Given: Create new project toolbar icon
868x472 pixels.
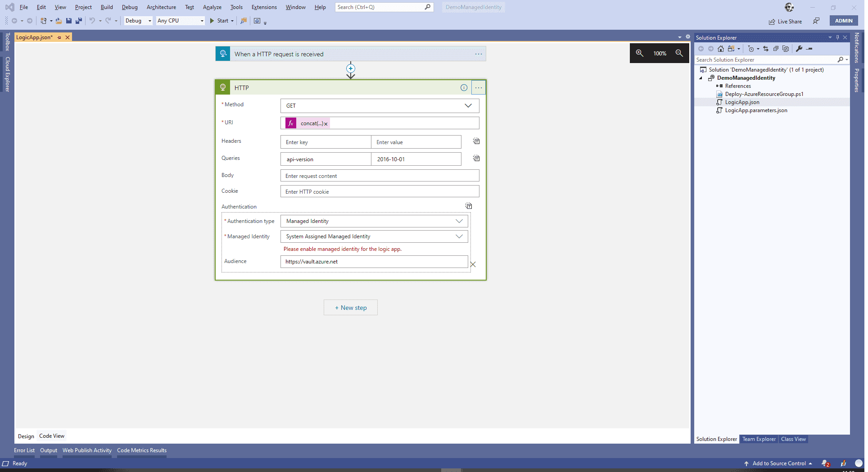Looking at the screenshot, I should pyautogui.click(x=44, y=21).
